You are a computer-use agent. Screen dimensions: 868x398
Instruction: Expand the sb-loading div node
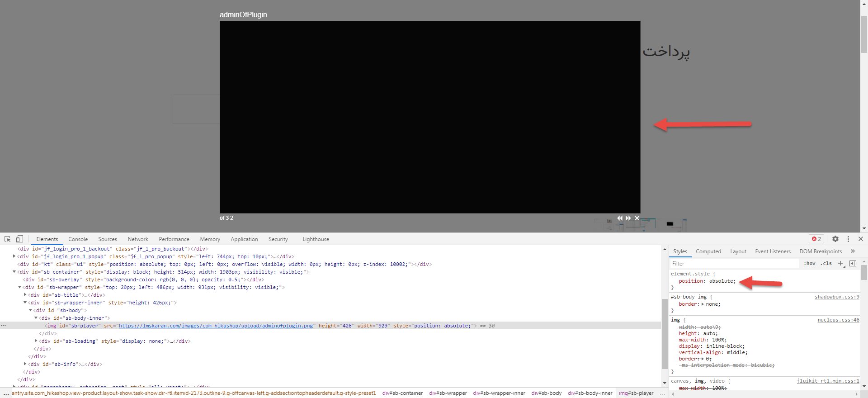36,341
